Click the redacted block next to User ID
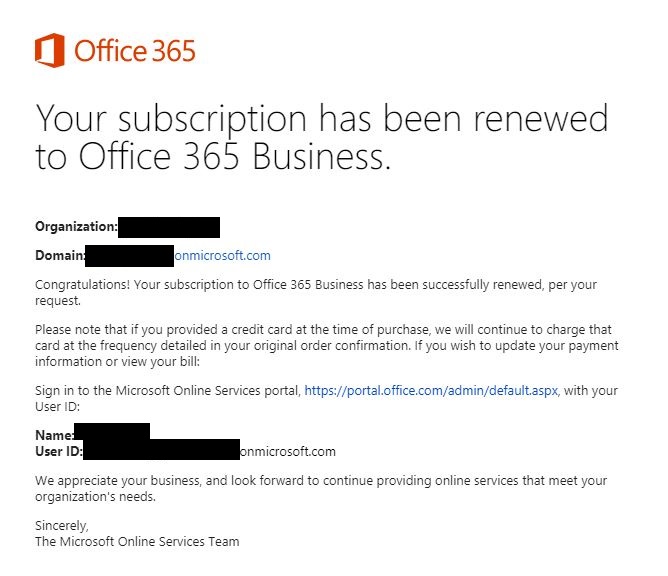 pyautogui.click(x=161, y=449)
